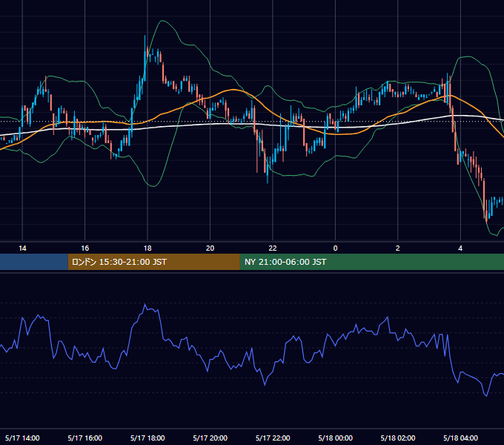Click the NY 21:00-06:00 JST session band

372,262
